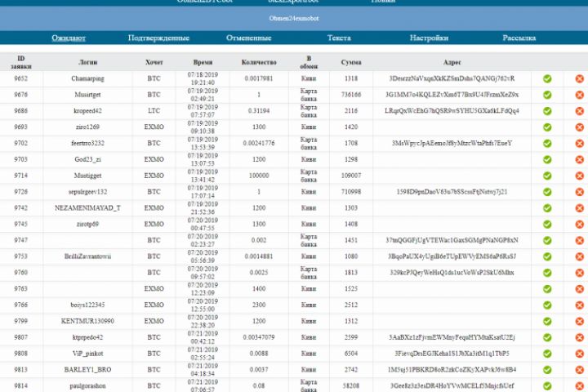588x392 pixels.
Task: Select amount 736166 in row 9676
Action: tap(351, 95)
